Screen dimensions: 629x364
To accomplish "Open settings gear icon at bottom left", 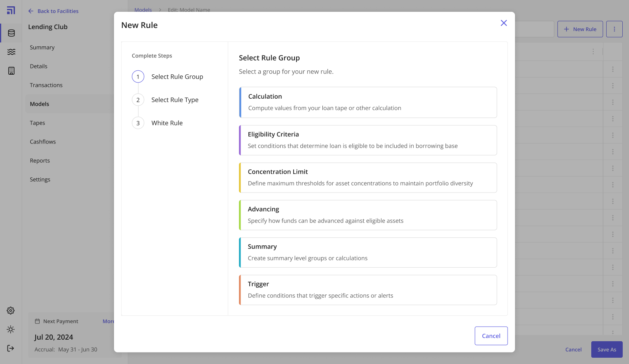I will 11,311.
